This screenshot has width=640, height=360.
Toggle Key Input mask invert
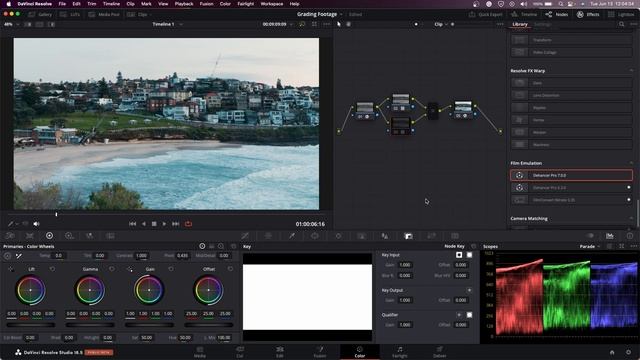469,255
